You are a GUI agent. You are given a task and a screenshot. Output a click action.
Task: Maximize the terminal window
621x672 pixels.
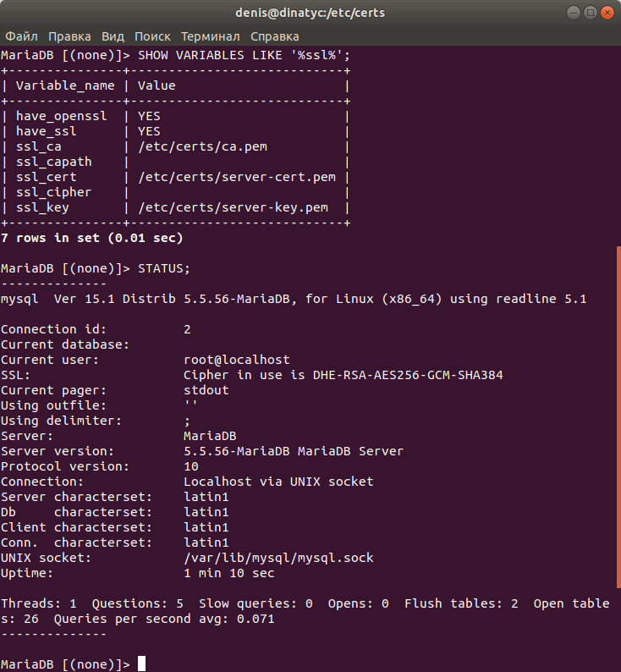point(591,13)
